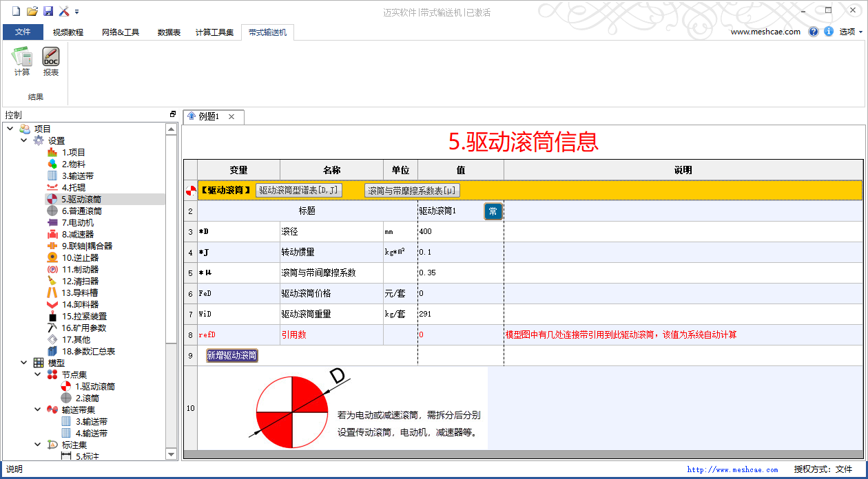The width and height of the screenshot is (868, 479).
Task: Click the open folder icon in quick toolbar
Action: click(32, 11)
